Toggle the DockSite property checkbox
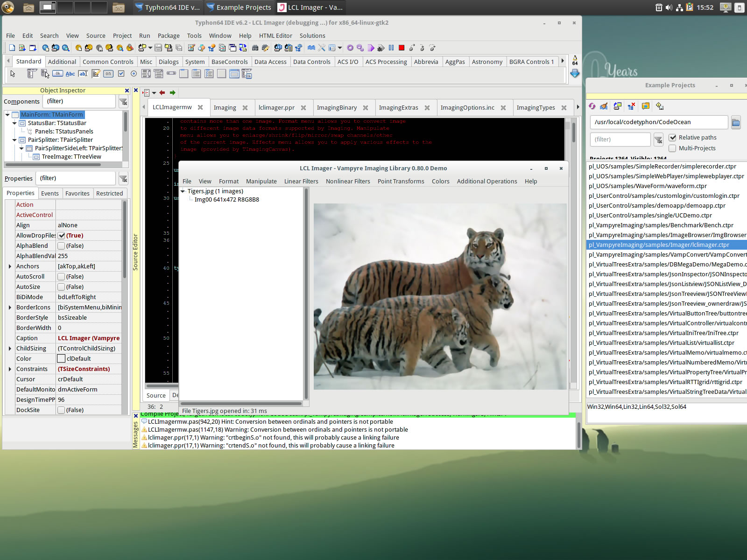Screen dimensions: 747x560 point(61,410)
